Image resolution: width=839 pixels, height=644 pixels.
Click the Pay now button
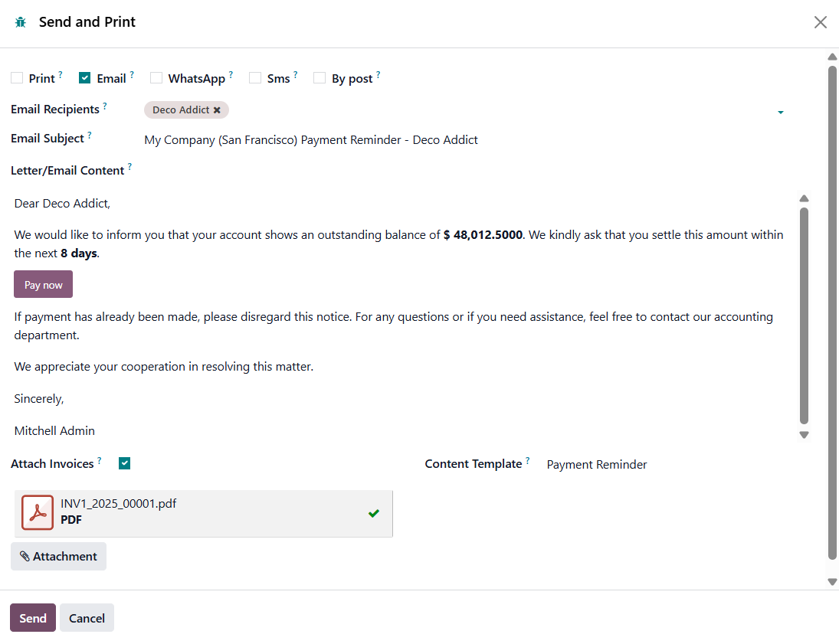(x=43, y=285)
